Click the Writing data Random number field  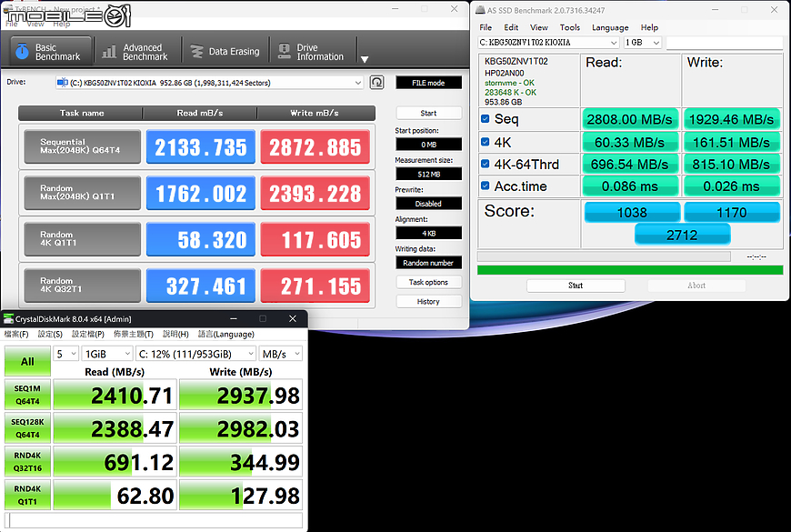pyautogui.click(x=428, y=263)
